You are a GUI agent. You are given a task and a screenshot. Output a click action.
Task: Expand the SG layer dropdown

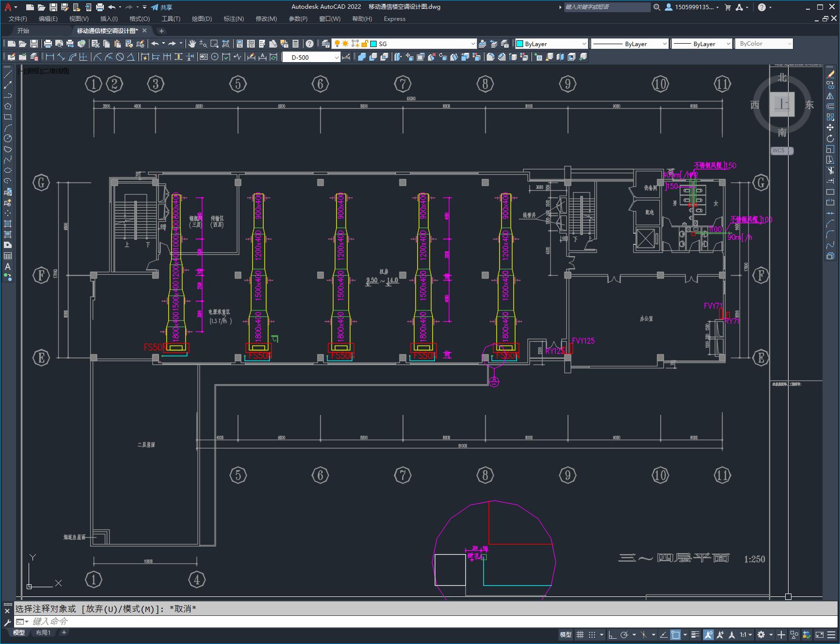coord(473,44)
